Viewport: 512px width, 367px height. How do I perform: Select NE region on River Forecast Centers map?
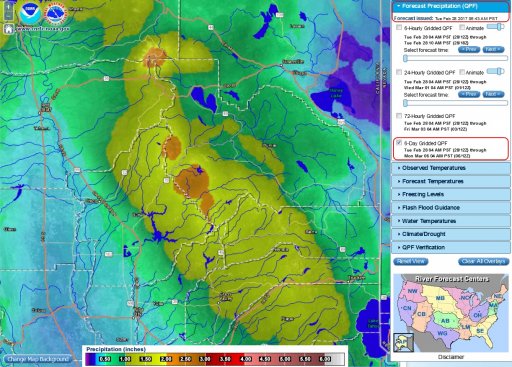click(497, 296)
